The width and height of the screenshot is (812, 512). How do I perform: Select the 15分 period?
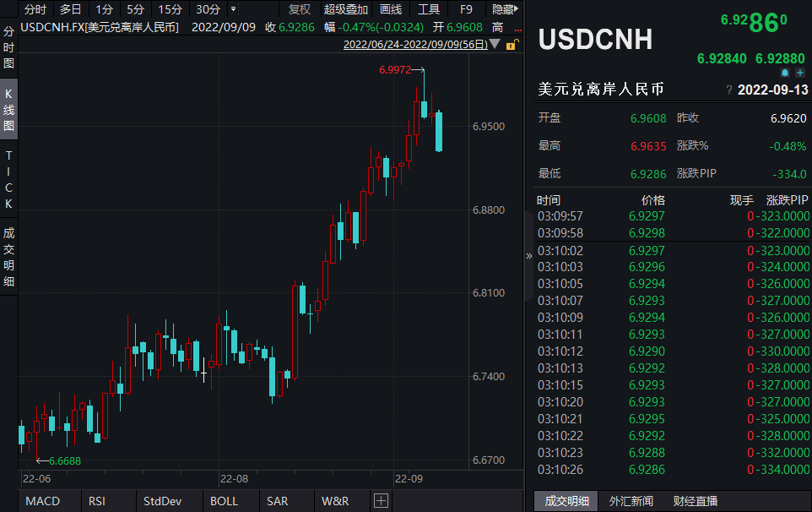(170, 8)
